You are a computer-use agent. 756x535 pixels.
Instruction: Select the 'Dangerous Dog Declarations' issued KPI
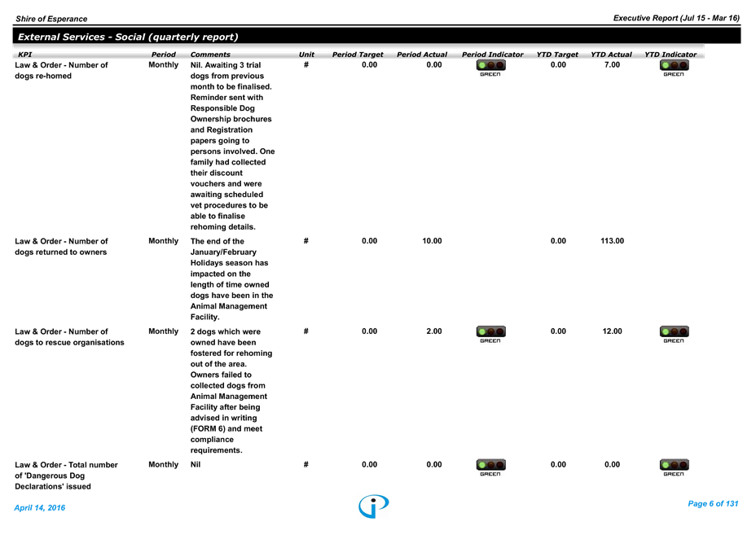(x=66, y=476)
